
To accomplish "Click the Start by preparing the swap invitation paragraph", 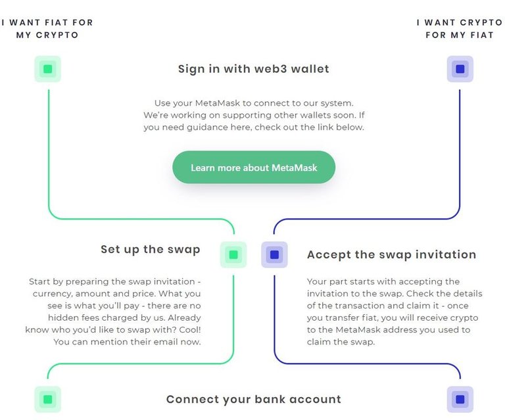I will coord(113,312).
